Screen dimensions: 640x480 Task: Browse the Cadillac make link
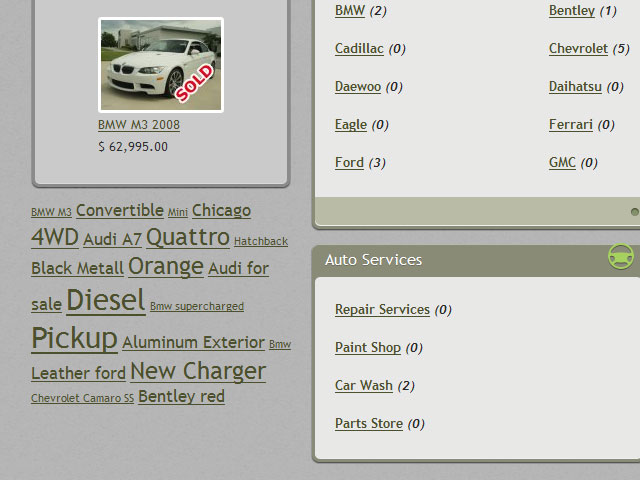click(359, 48)
